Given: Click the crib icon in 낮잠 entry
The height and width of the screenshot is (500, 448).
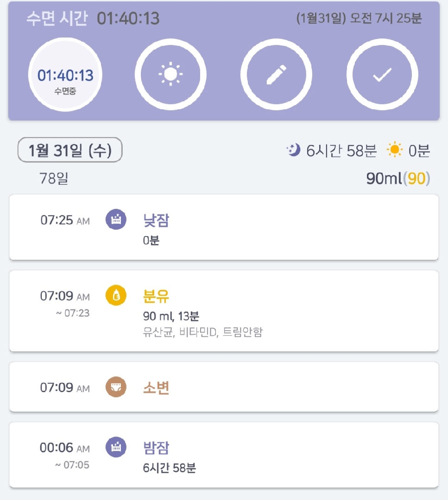Looking at the screenshot, I should (x=116, y=219).
